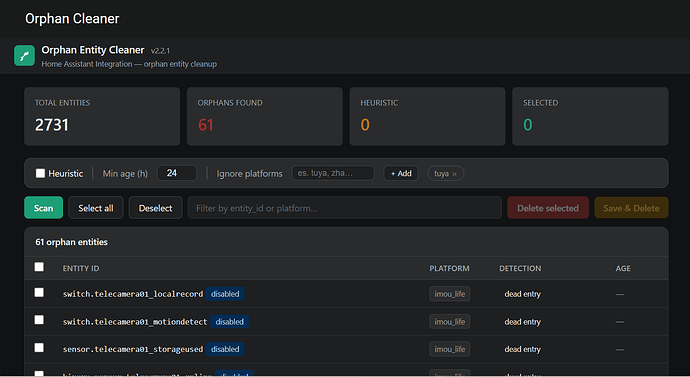The image size is (690, 377).
Task: Click the Total Entities 2731 card
Action: (x=102, y=116)
